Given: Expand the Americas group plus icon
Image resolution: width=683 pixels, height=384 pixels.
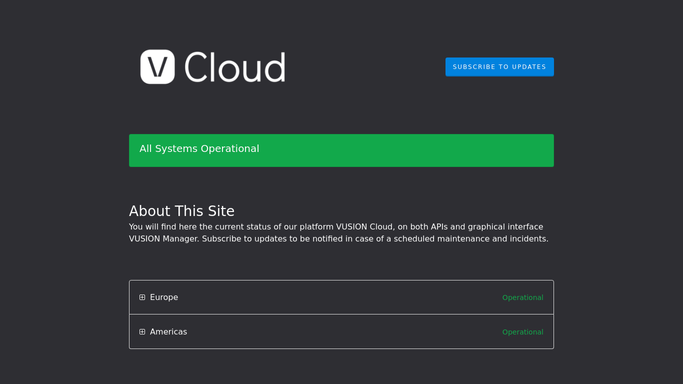Looking at the screenshot, I should (142, 332).
